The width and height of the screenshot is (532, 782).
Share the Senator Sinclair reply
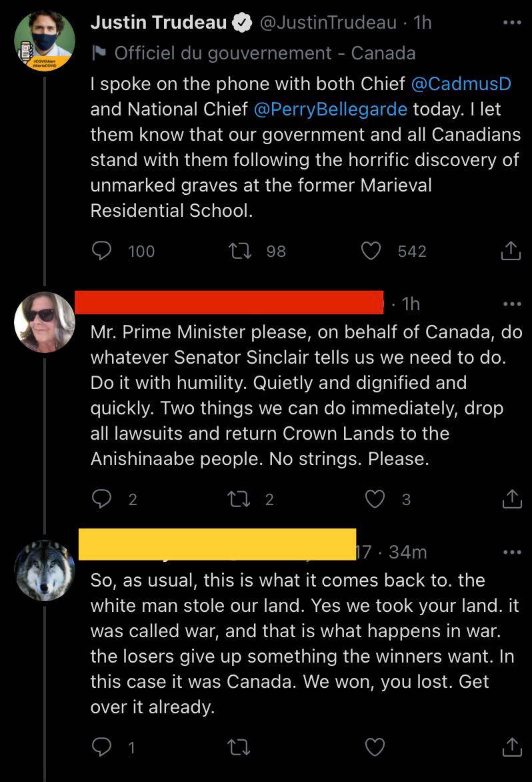510,498
